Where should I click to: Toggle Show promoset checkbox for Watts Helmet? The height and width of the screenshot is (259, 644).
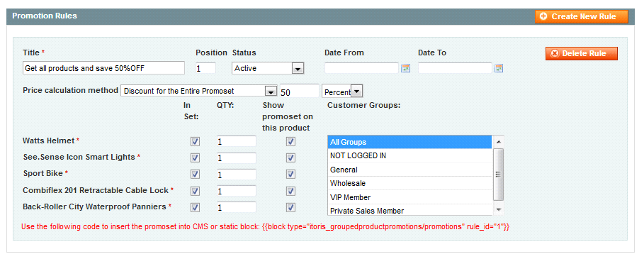[290, 141]
